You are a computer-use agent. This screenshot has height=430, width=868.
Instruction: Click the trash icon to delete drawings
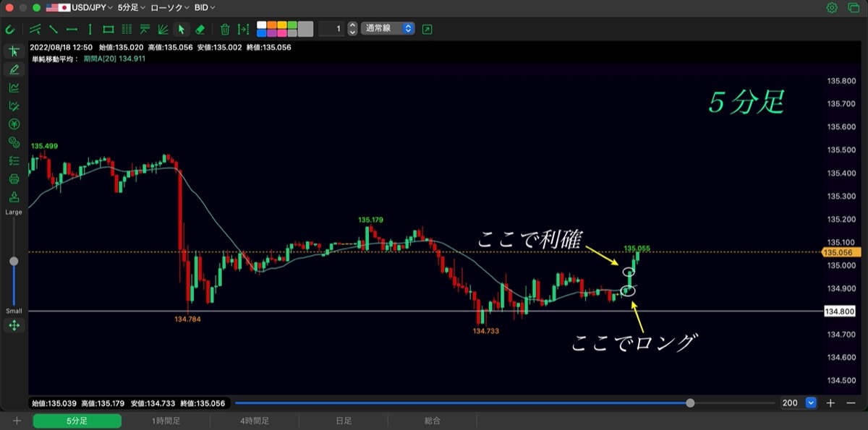[225, 29]
